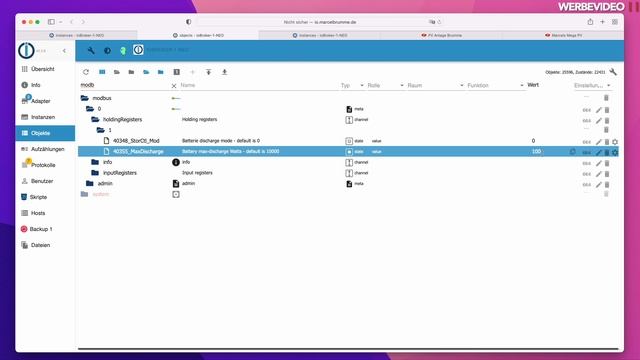Open Skripte in the sidebar

[45, 197]
